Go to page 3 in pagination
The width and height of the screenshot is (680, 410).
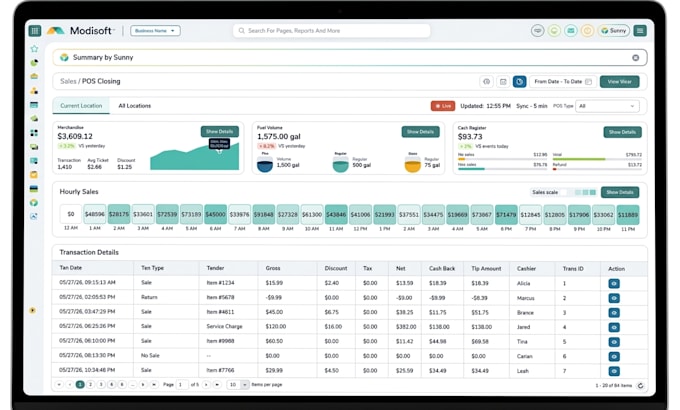click(x=101, y=385)
